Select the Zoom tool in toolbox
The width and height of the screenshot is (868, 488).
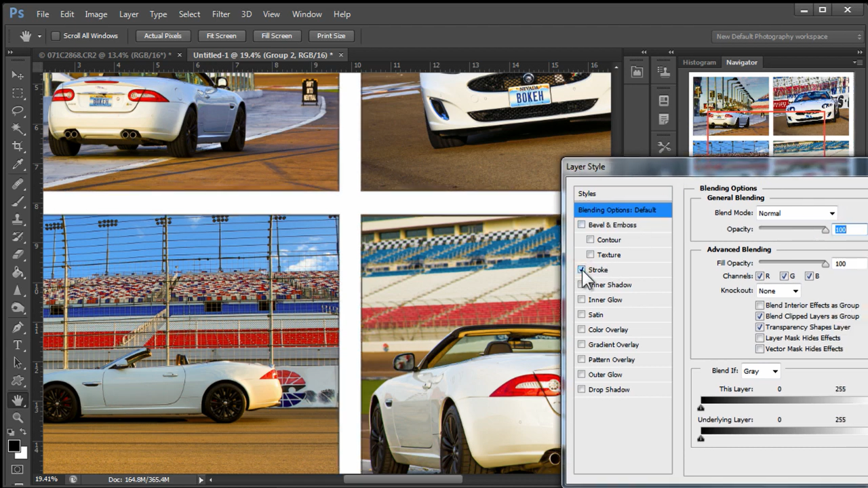[x=18, y=417]
